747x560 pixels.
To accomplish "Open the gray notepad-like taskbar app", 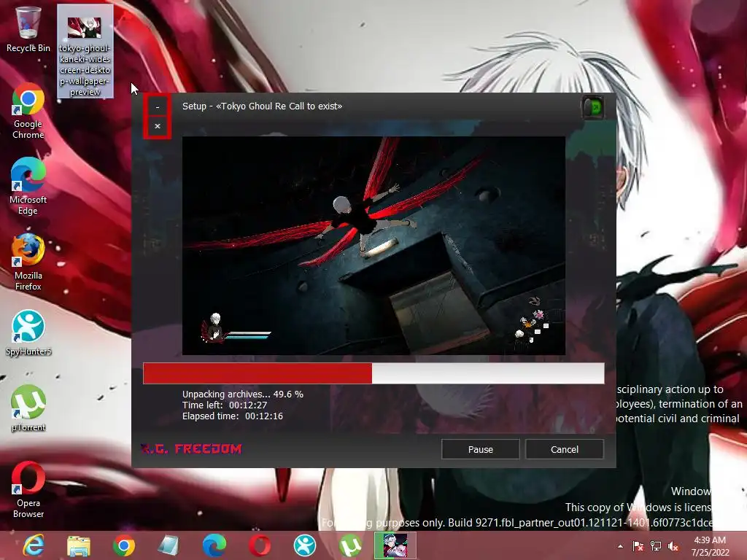I will (169, 545).
